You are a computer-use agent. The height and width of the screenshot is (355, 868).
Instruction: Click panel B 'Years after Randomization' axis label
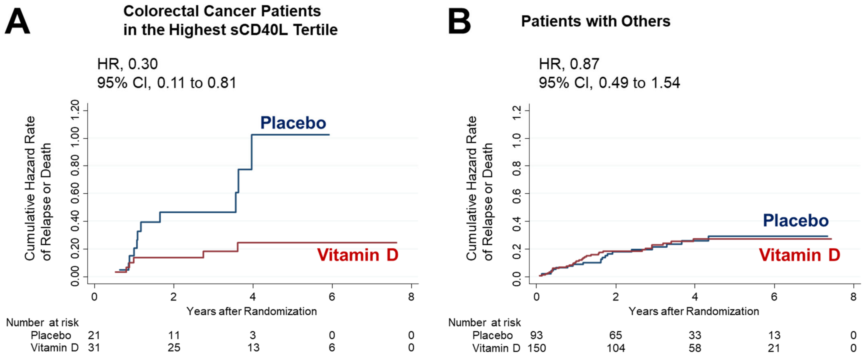[694, 311]
